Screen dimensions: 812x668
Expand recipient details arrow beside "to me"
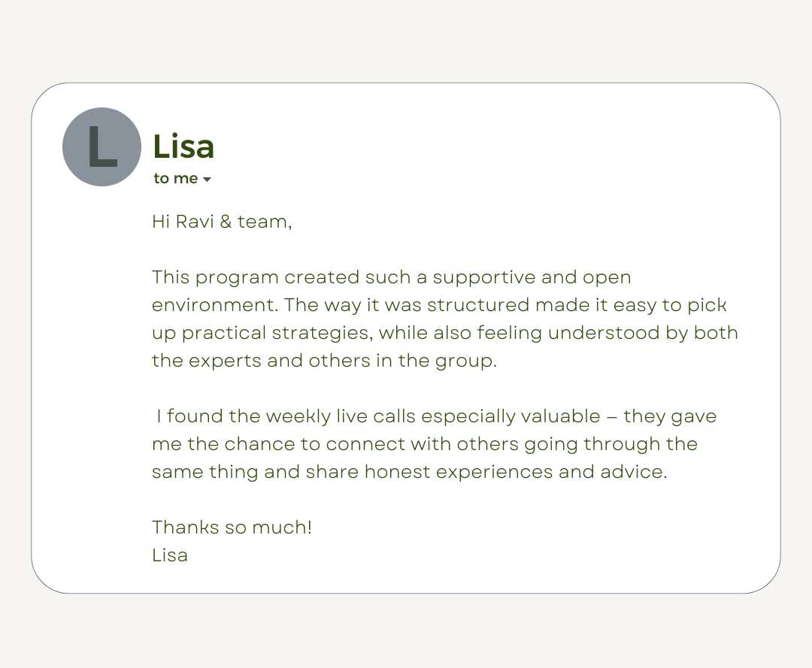(208, 180)
